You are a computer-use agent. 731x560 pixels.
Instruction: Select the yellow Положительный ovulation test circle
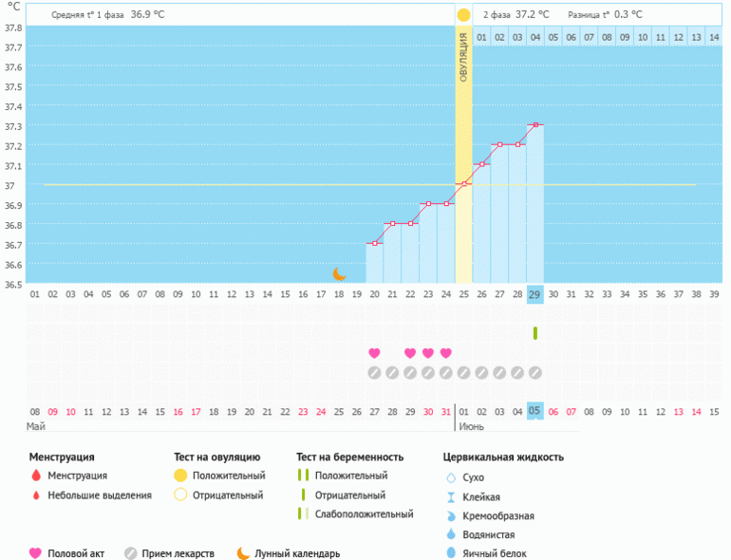180,476
